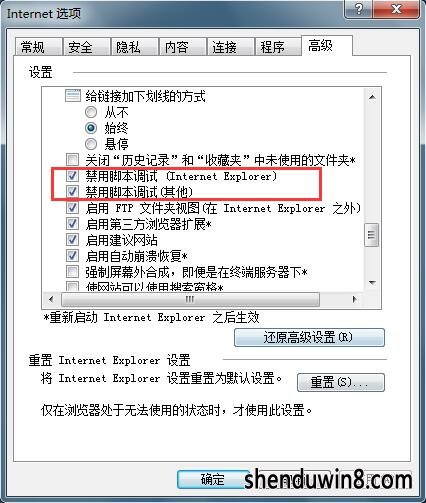Viewport: 426px width, 503px height.
Task: Click the 重置(S)... button
Action: 340,382
